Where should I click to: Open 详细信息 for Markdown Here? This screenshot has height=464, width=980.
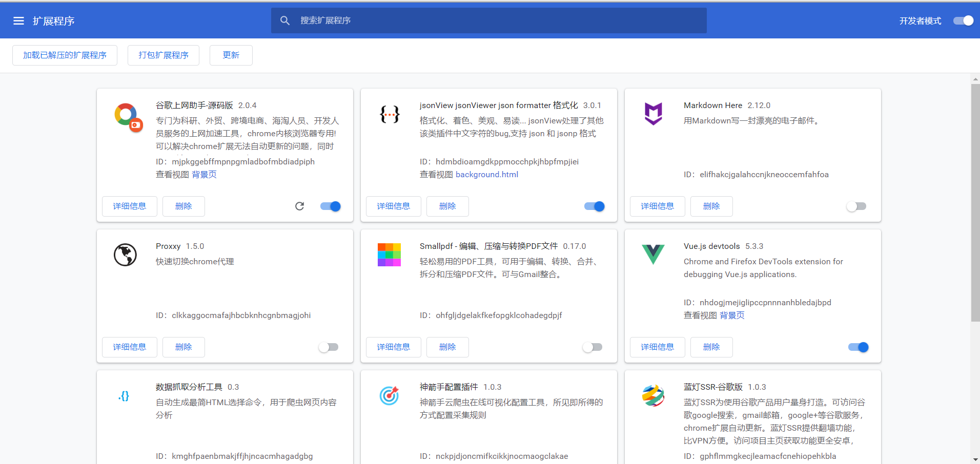[658, 206]
